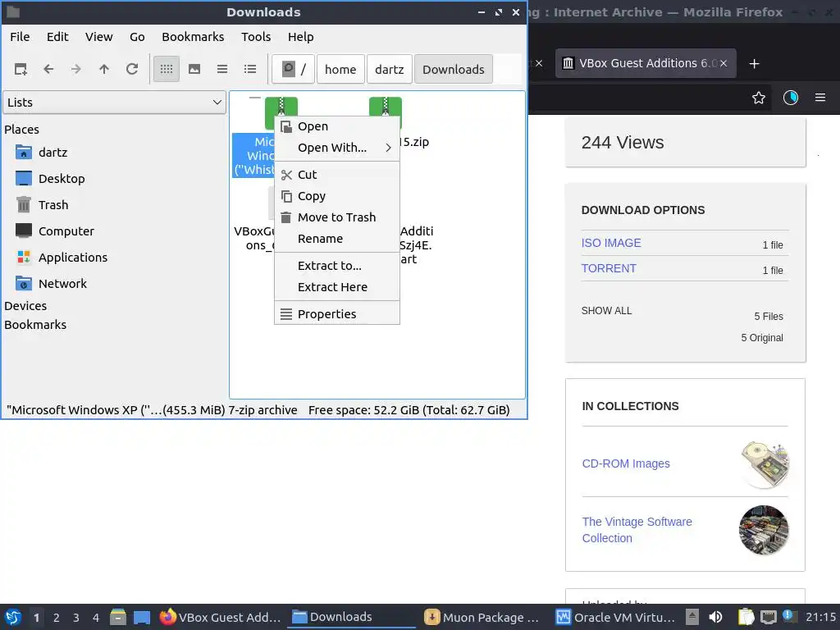
Task: Switch to compact list view
Action: 222,69
